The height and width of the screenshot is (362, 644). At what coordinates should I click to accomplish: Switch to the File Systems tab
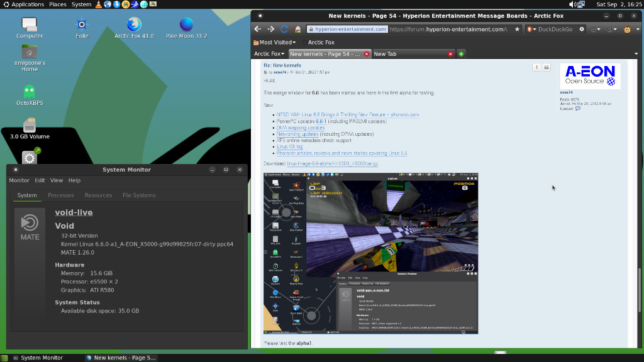tap(139, 195)
